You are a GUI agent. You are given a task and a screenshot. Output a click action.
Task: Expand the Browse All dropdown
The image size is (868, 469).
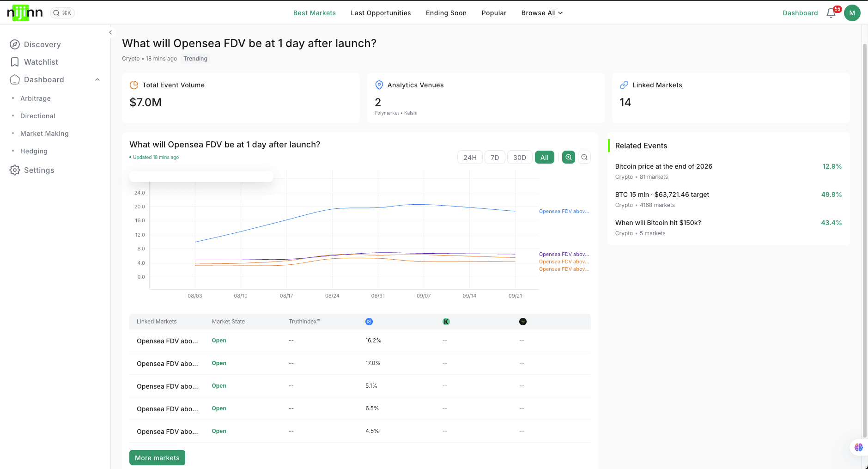(x=542, y=13)
